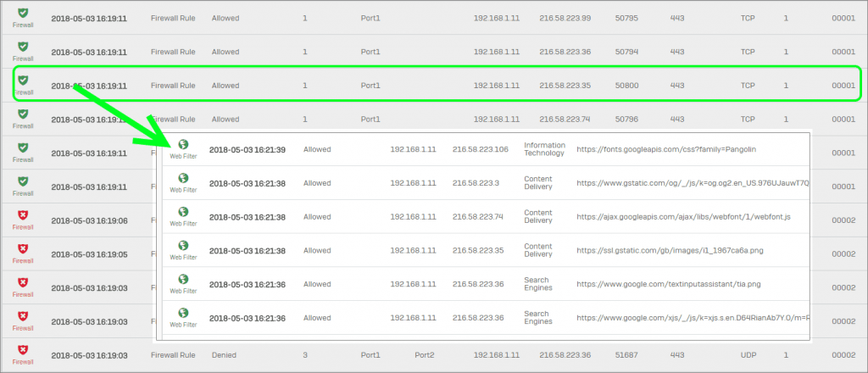Click Web Filter globe icon for textinputassistant entry

pyautogui.click(x=183, y=280)
